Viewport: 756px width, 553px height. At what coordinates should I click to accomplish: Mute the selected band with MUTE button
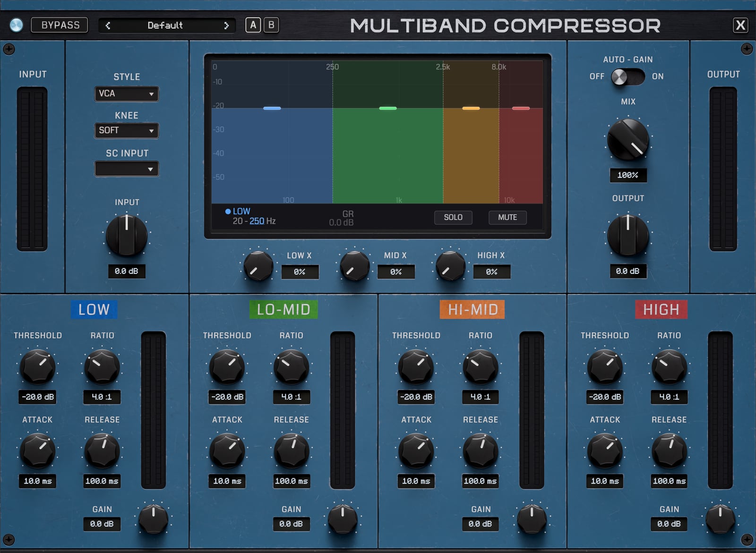click(507, 217)
